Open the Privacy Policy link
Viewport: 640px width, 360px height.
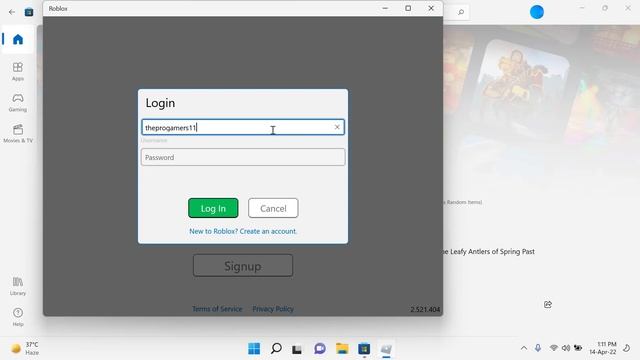click(x=273, y=309)
